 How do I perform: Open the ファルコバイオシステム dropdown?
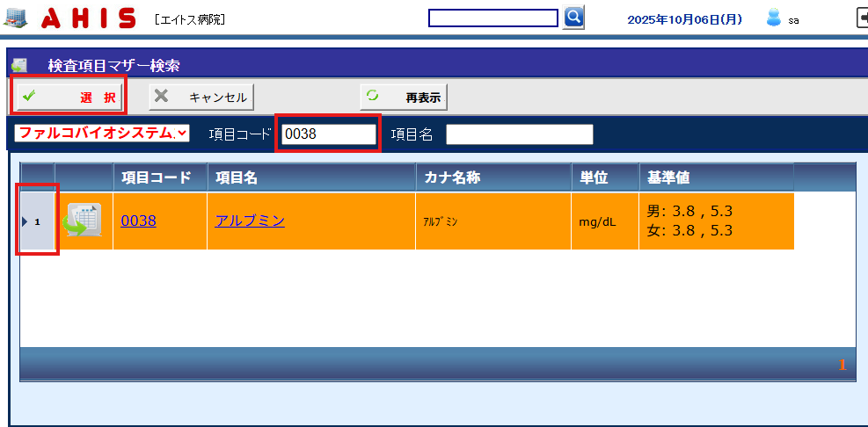coord(102,134)
